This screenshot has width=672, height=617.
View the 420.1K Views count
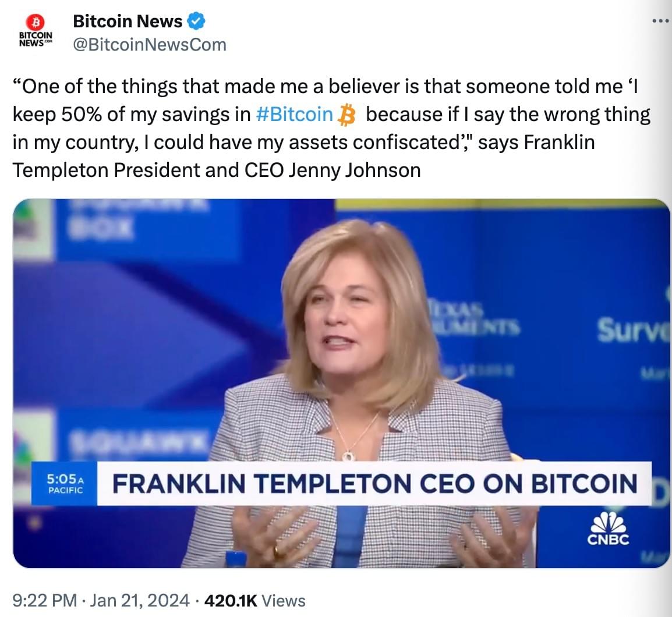pos(255,601)
